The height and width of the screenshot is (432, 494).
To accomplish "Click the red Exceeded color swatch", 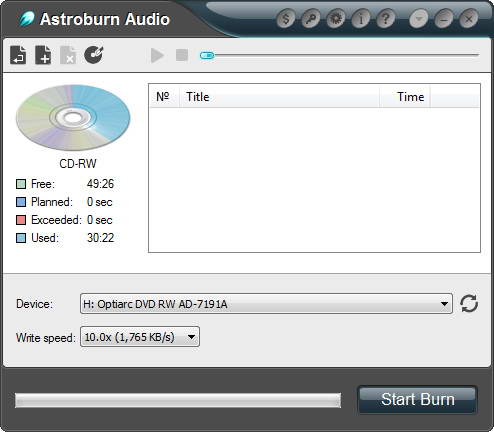I will coord(21,220).
